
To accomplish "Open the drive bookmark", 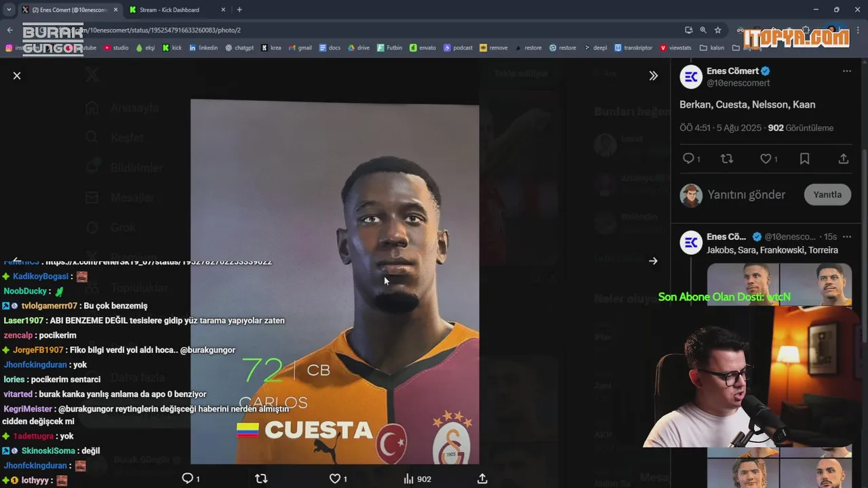I will pos(359,48).
